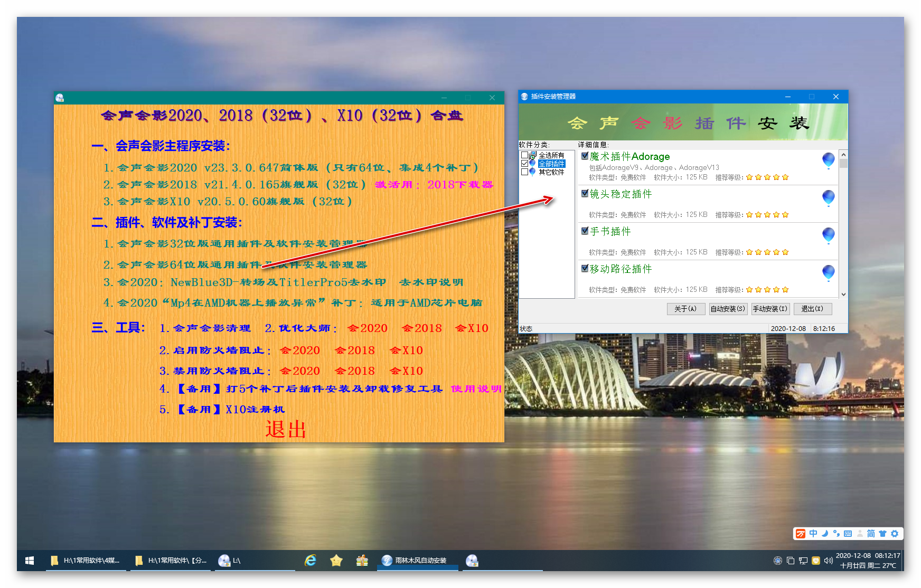Open the Windows Start menu
Viewport: 921px width, 588px height.
(x=30, y=561)
